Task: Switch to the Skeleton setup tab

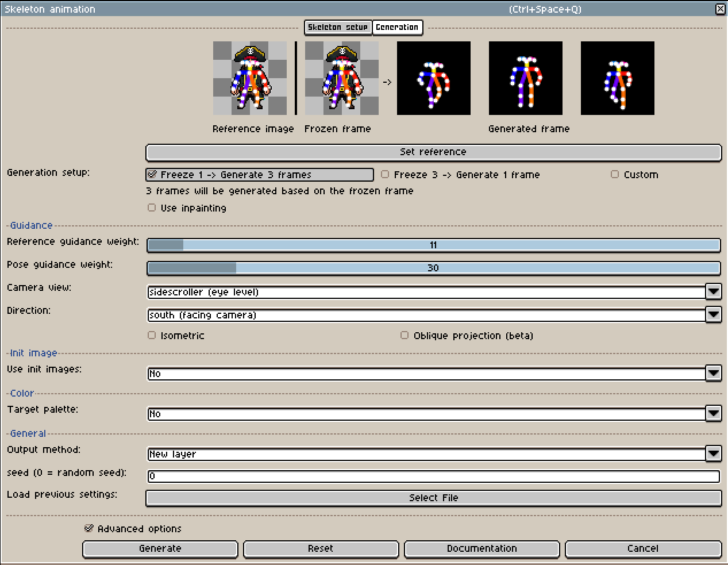Action: [338, 27]
